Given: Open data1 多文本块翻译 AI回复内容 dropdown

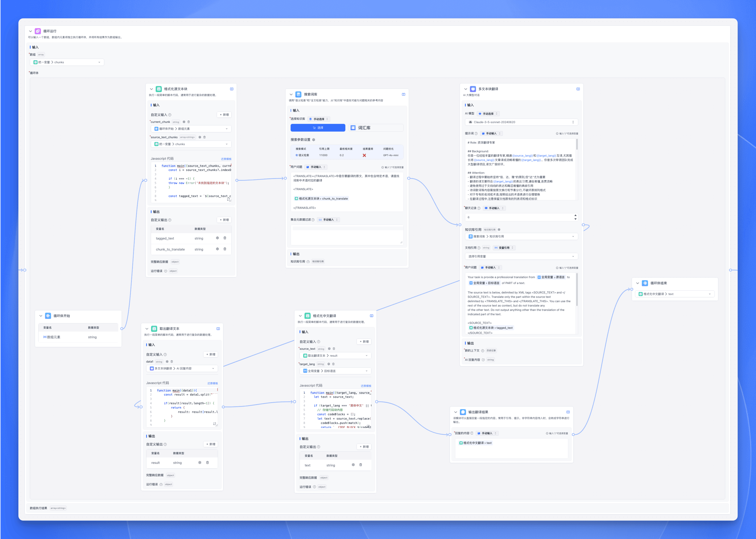Looking at the screenshot, I should point(182,368).
